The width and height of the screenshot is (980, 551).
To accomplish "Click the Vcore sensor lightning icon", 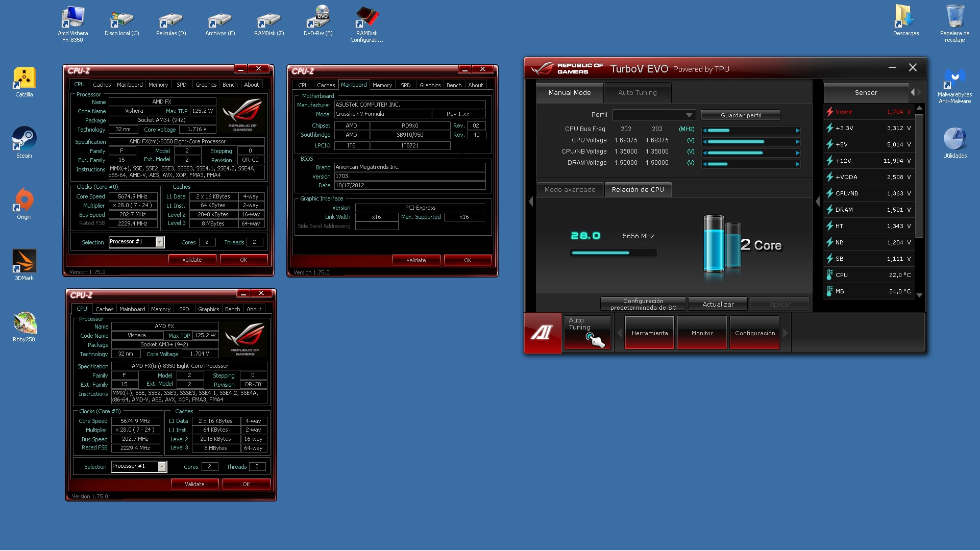I will pyautogui.click(x=830, y=112).
